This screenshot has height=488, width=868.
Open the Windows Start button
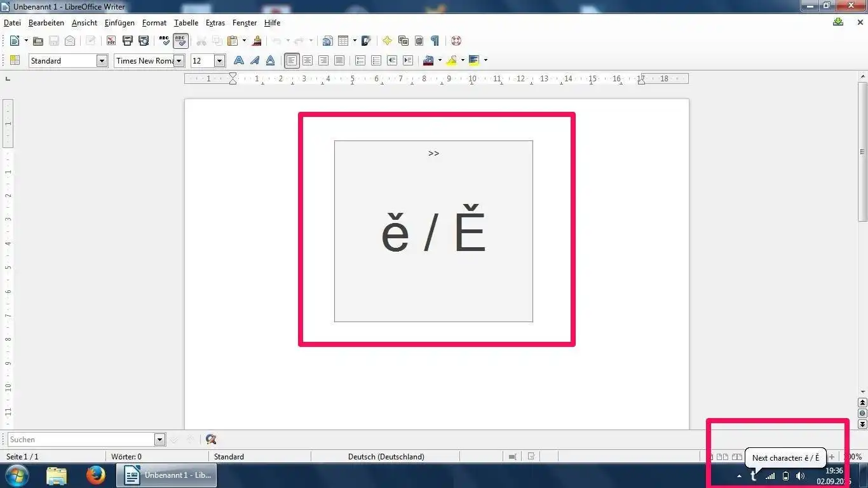click(x=17, y=475)
